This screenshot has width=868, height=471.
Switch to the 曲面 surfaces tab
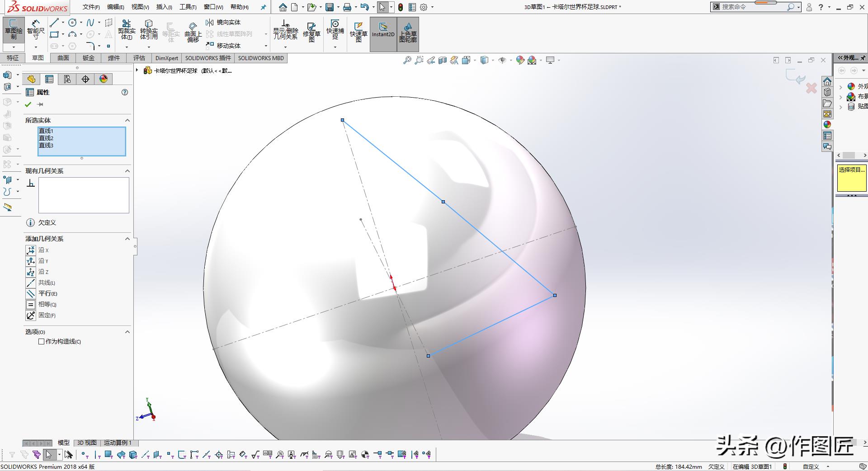[x=63, y=58]
